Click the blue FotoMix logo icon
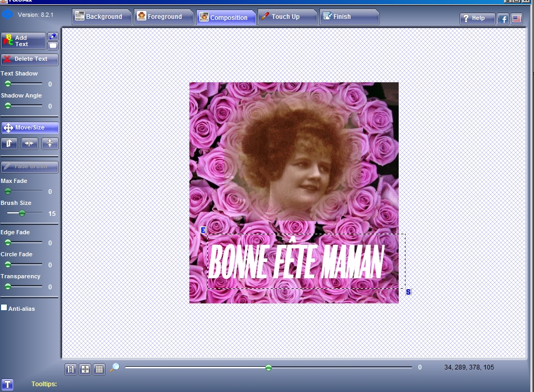Image resolution: width=534 pixels, height=392 pixels. 7,15
